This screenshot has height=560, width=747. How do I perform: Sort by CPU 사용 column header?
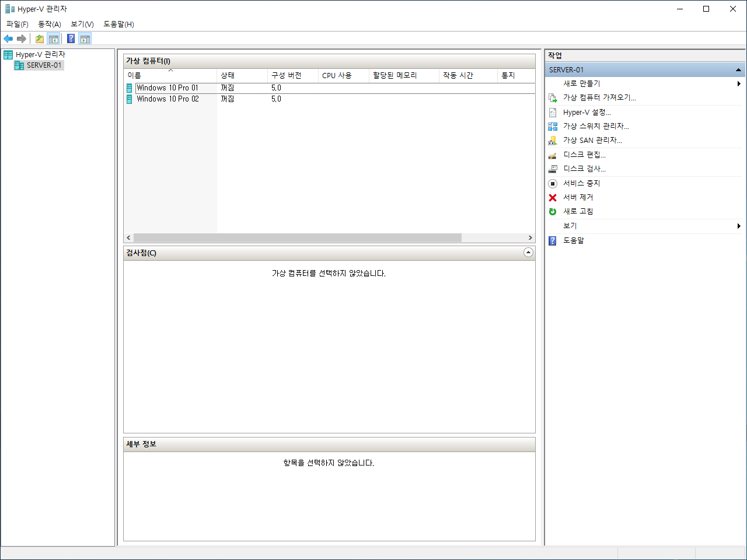[x=344, y=76]
